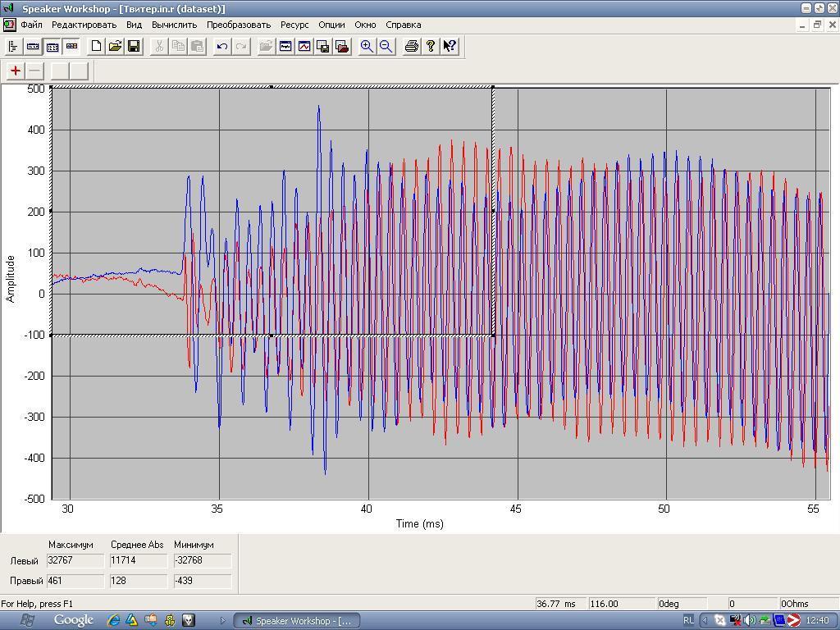This screenshot has width=840, height=630.
Task: Activate the context help pointer icon
Action: [450, 47]
